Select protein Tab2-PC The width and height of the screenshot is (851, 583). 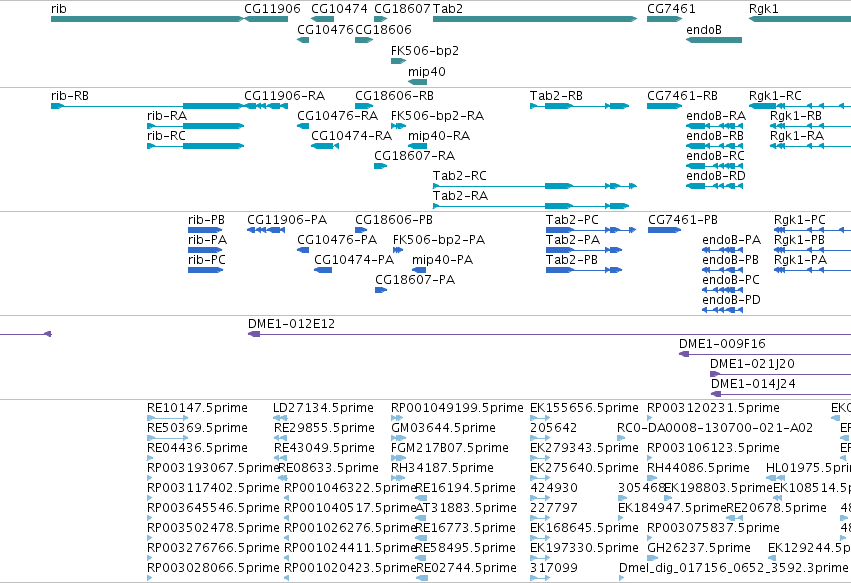click(572, 220)
